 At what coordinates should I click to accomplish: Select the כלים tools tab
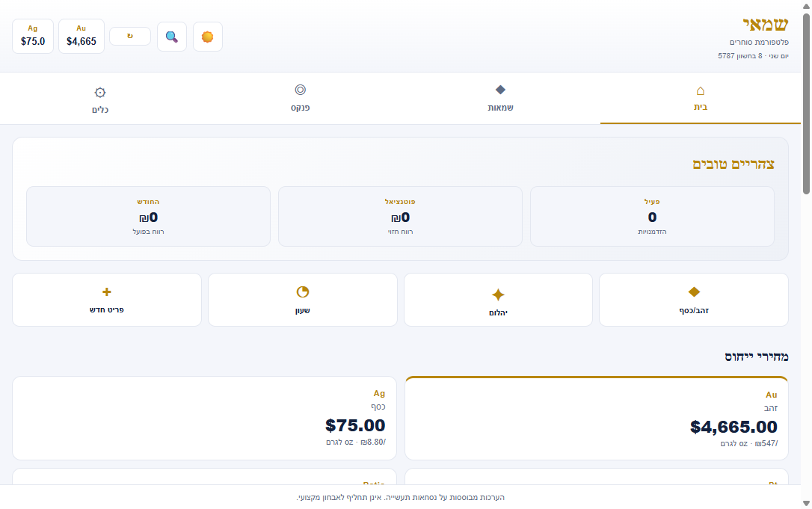[100, 99]
